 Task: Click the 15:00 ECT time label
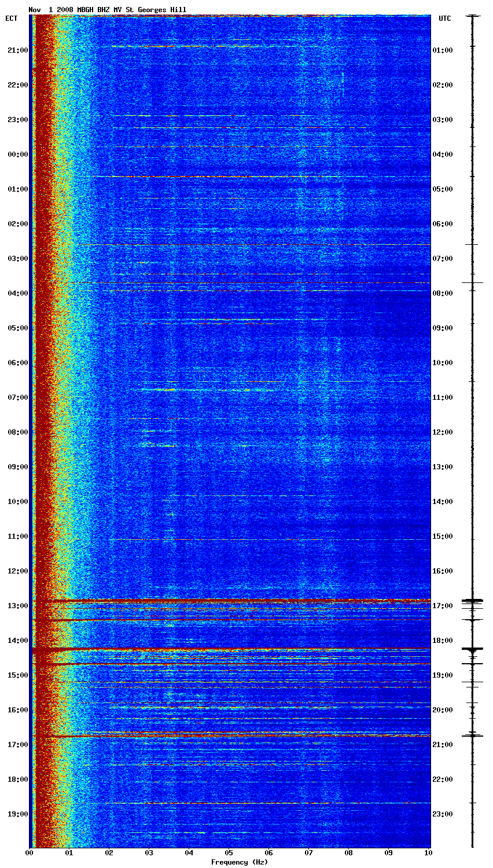click(x=17, y=675)
